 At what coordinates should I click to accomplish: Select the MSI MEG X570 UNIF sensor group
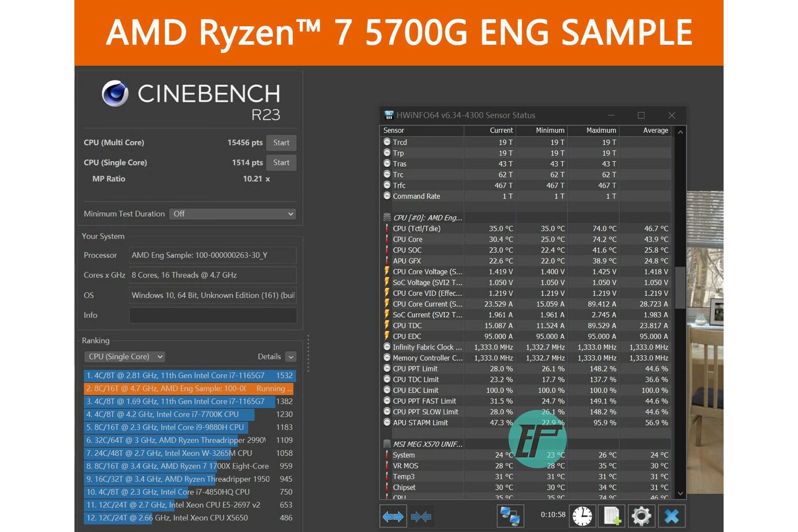pyautogui.click(x=427, y=444)
